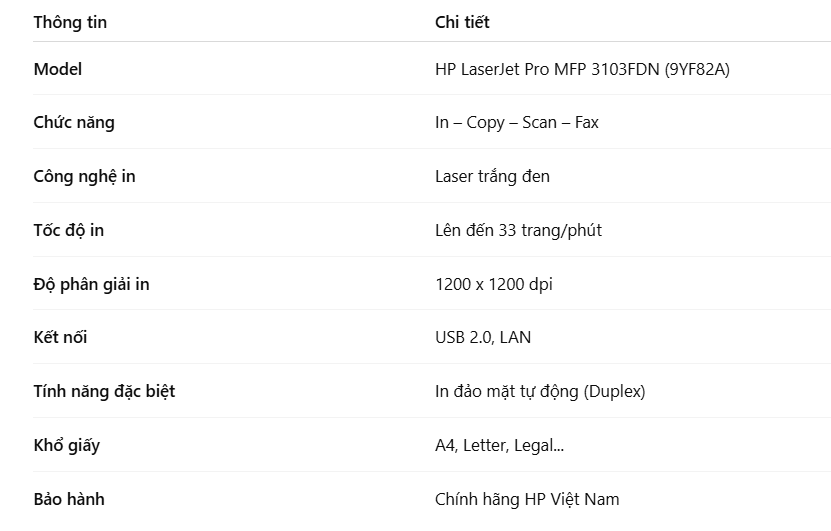831x531 pixels.
Task: Click the "Kết nối" row label
Action: [60, 337]
